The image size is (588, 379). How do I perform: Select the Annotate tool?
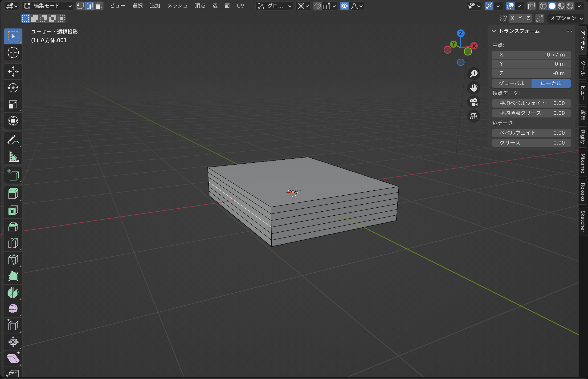pos(13,140)
